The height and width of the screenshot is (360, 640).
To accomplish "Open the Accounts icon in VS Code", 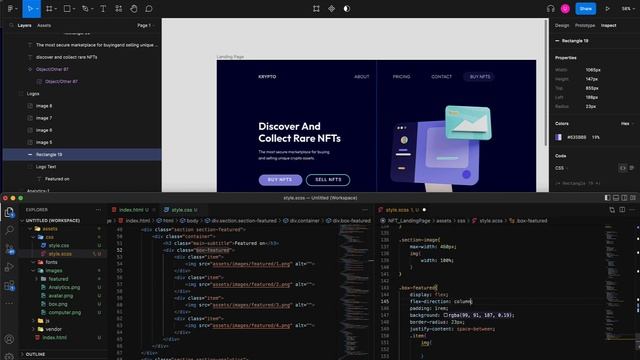I will coord(9,339).
